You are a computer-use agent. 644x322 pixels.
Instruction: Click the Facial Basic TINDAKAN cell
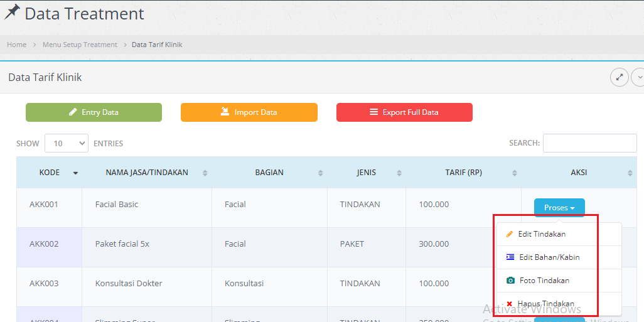tap(367, 208)
